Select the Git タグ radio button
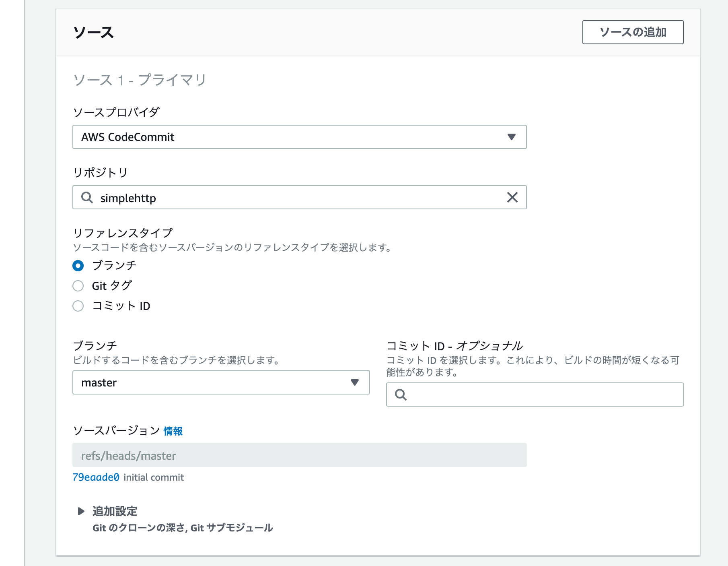Screen dimensions: 728x566 pyautogui.click(x=78, y=285)
